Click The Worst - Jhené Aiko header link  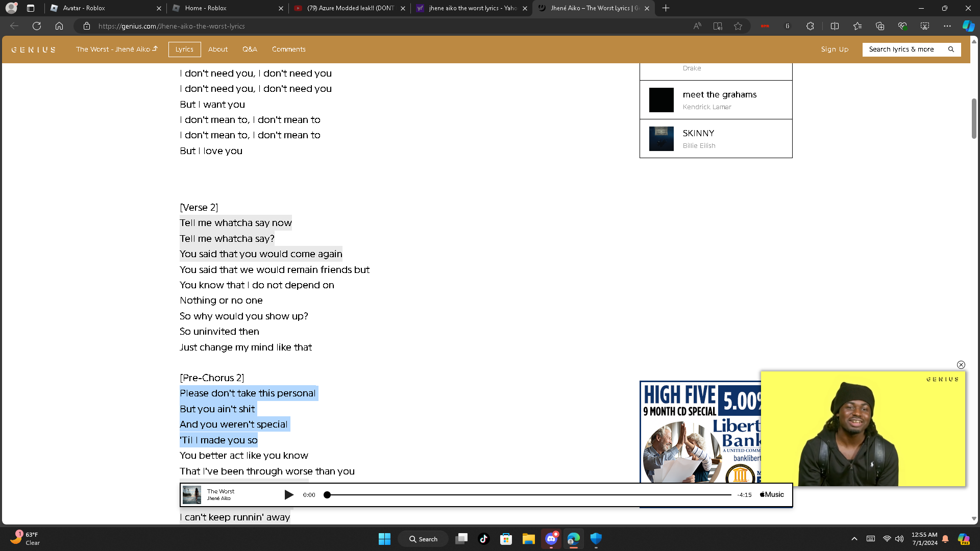[x=117, y=49]
